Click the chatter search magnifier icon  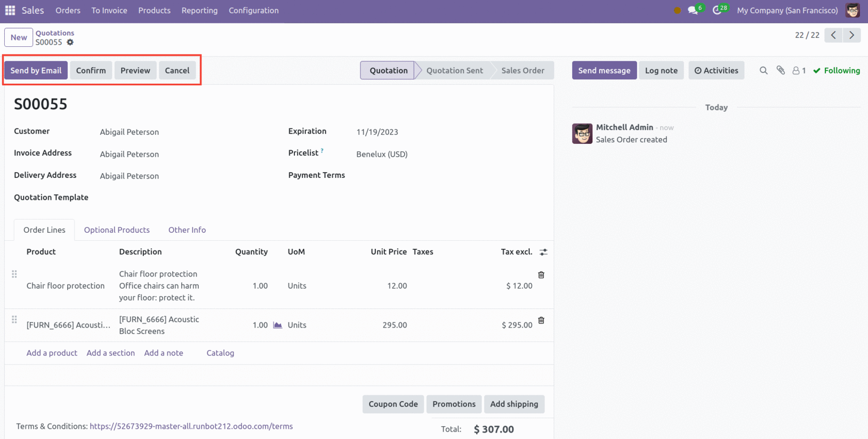763,70
